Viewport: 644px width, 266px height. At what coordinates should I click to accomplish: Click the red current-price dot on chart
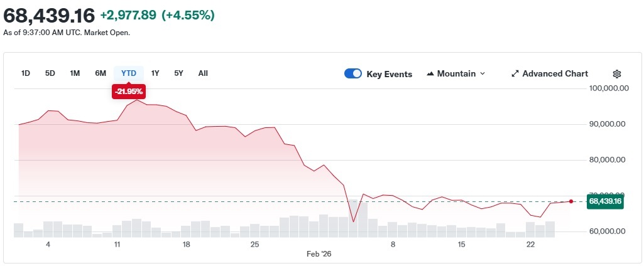pos(571,201)
